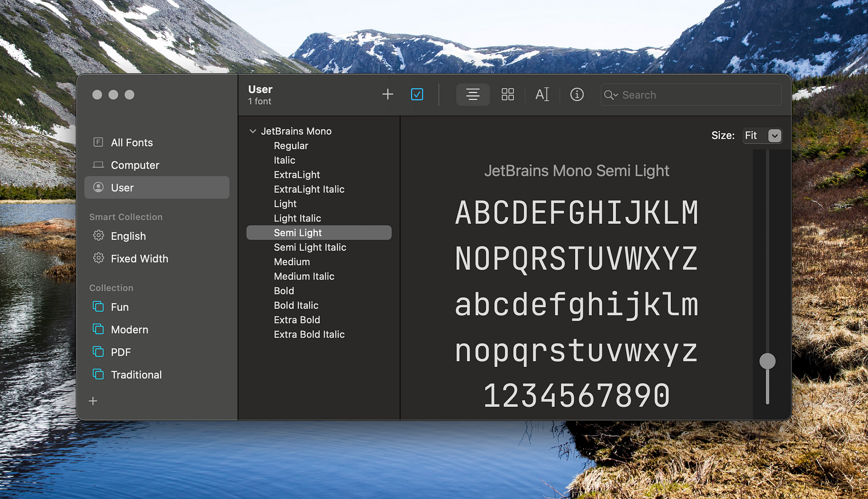Select the Bold style
This screenshot has height=499, width=868.
pos(284,291)
